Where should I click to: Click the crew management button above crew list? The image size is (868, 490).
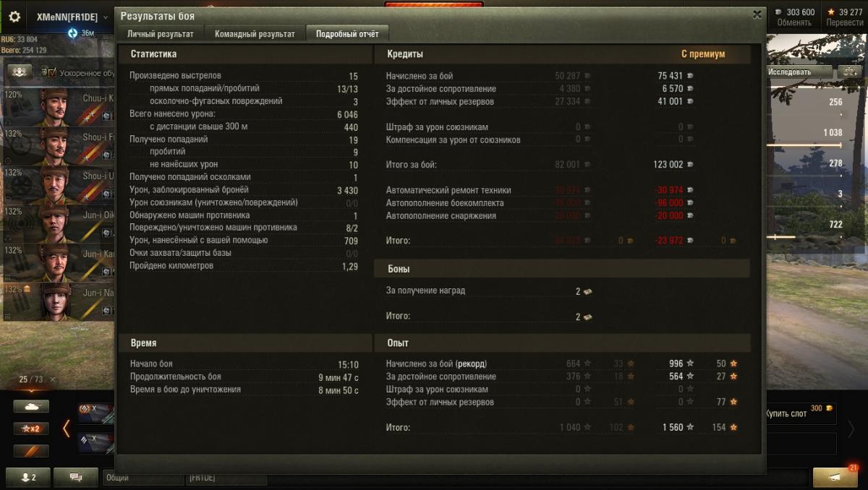coord(20,72)
